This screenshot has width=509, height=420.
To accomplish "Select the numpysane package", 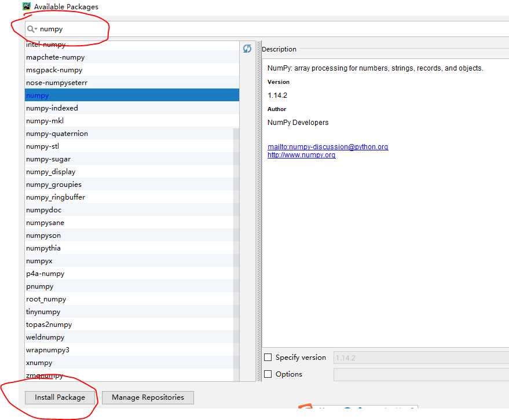I will (x=132, y=223).
